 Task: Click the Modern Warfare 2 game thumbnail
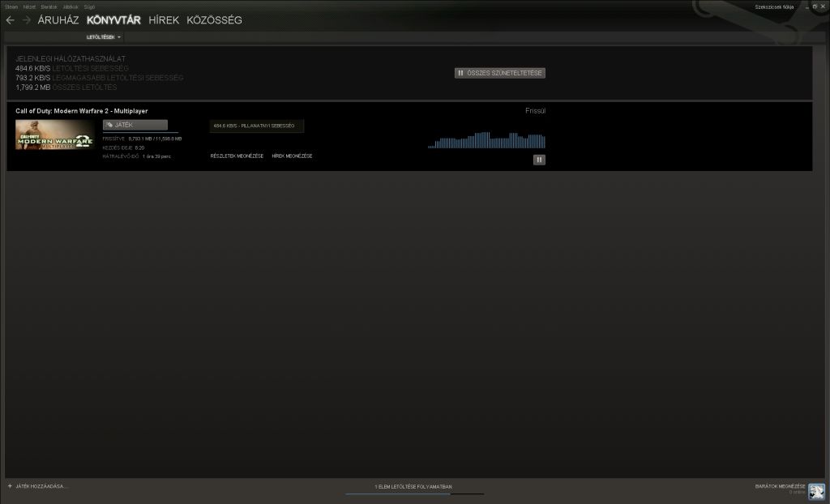pyautogui.click(x=55, y=135)
